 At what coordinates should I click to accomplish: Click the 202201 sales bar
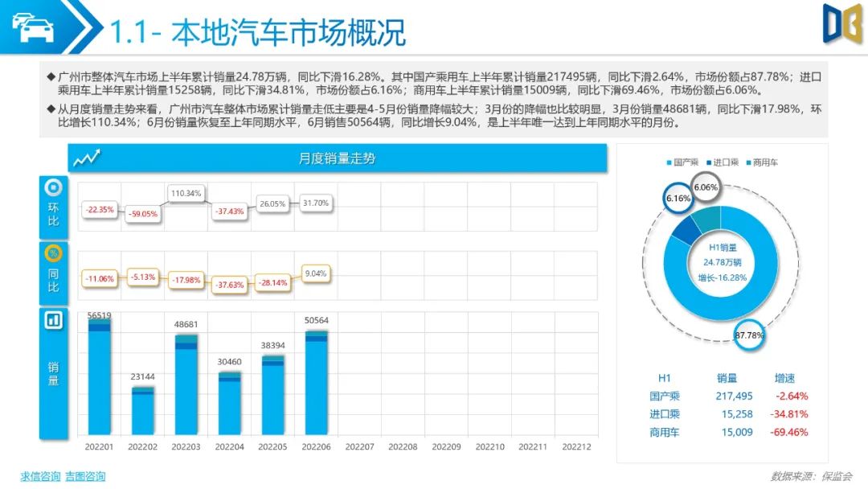click(100, 378)
